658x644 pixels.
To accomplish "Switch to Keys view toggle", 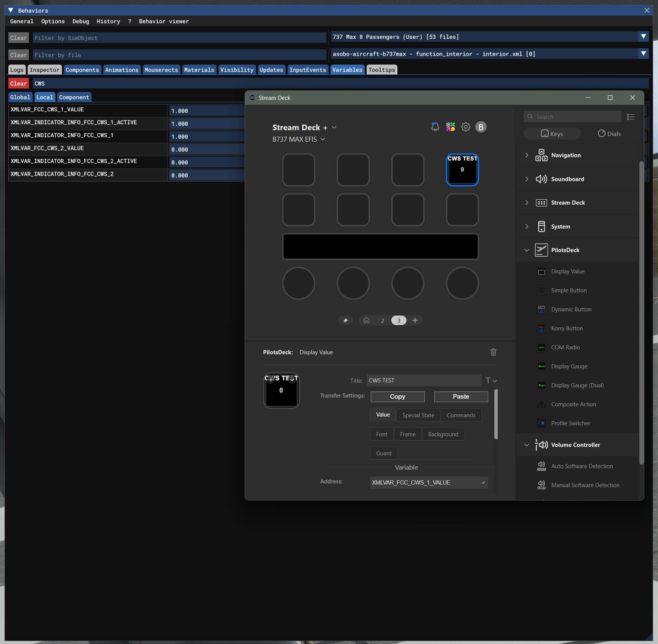I will coord(552,134).
